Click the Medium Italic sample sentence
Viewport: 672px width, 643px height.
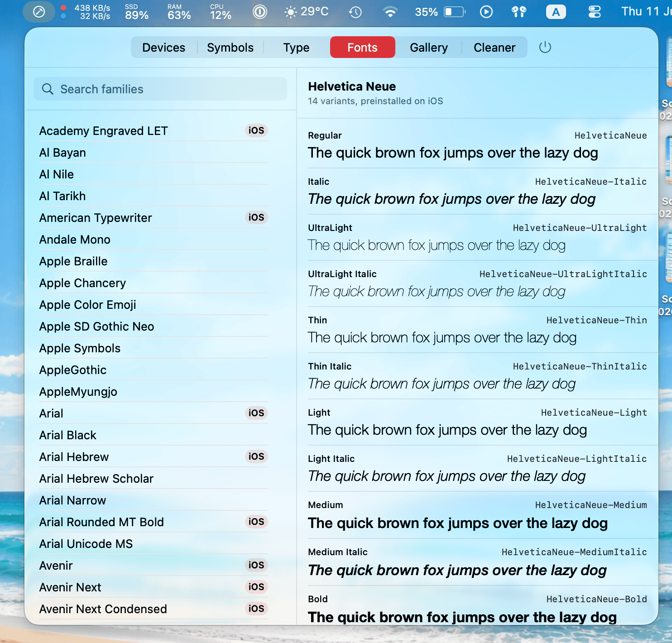point(457,571)
